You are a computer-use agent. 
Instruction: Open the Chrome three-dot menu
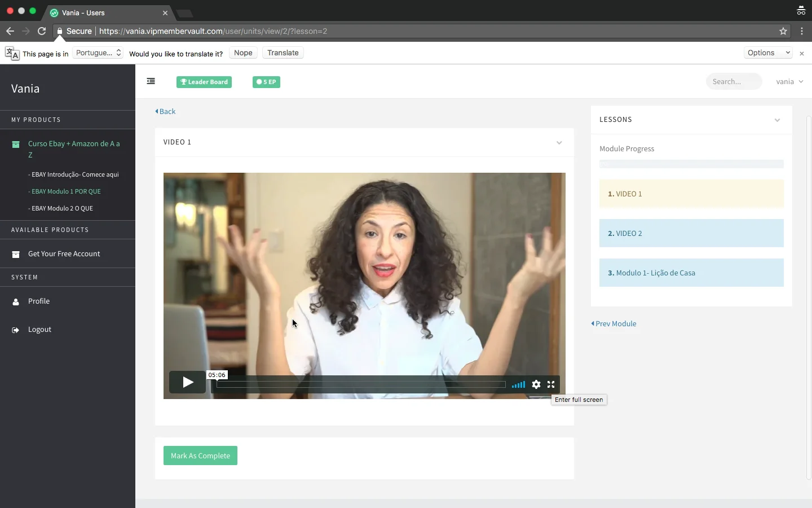pos(802,31)
